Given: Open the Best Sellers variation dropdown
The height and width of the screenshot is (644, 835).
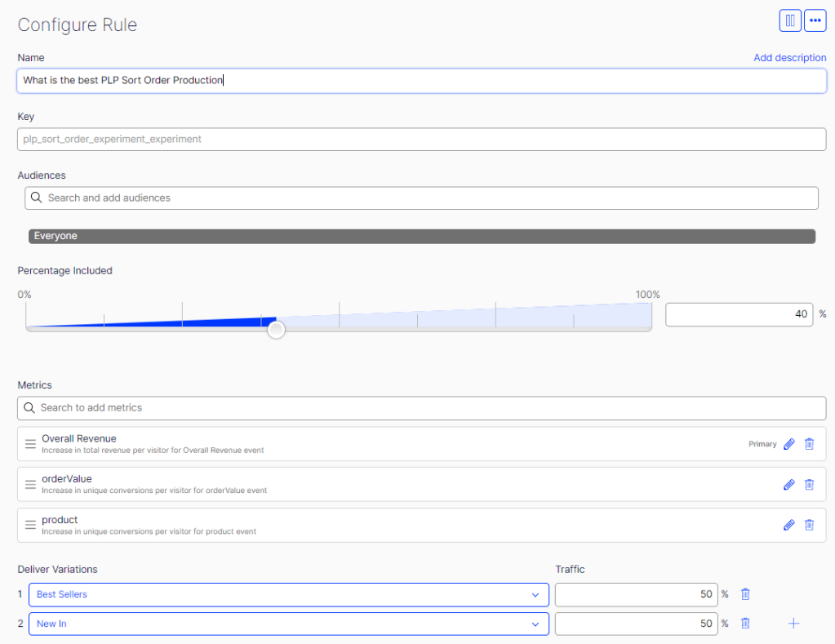Looking at the screenshot, I should point(288,594).
